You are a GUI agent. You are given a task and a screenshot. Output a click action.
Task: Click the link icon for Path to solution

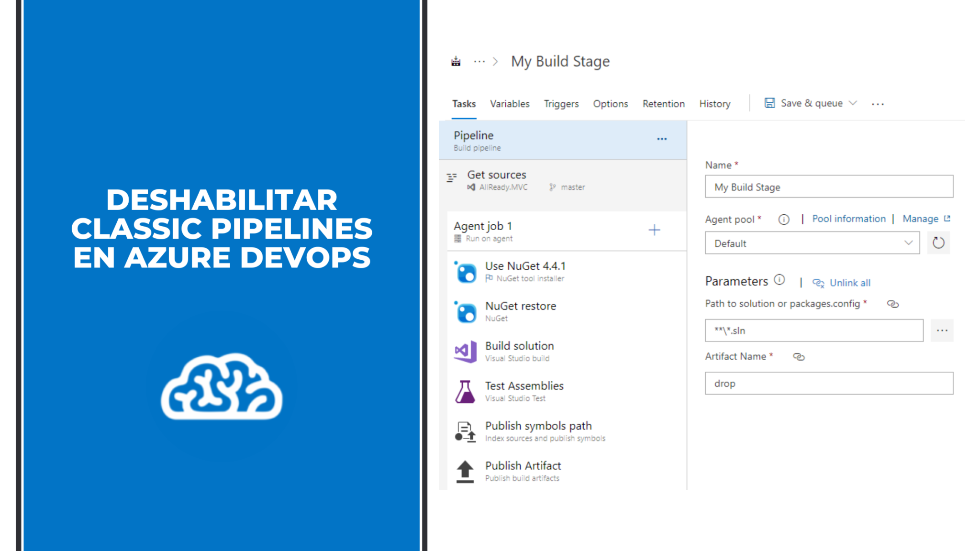click(x=892, y=304)
